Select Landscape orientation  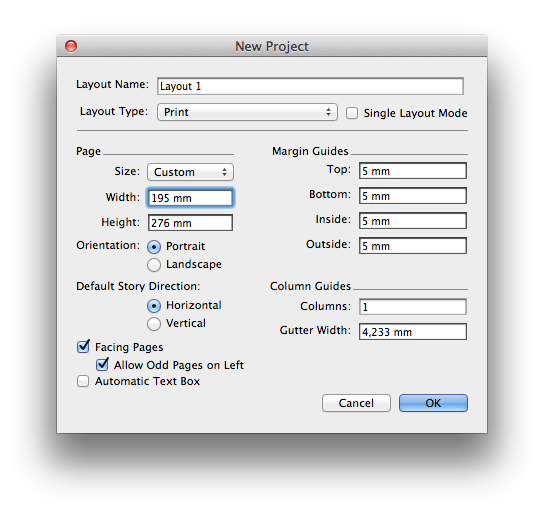tap(154, 265)
